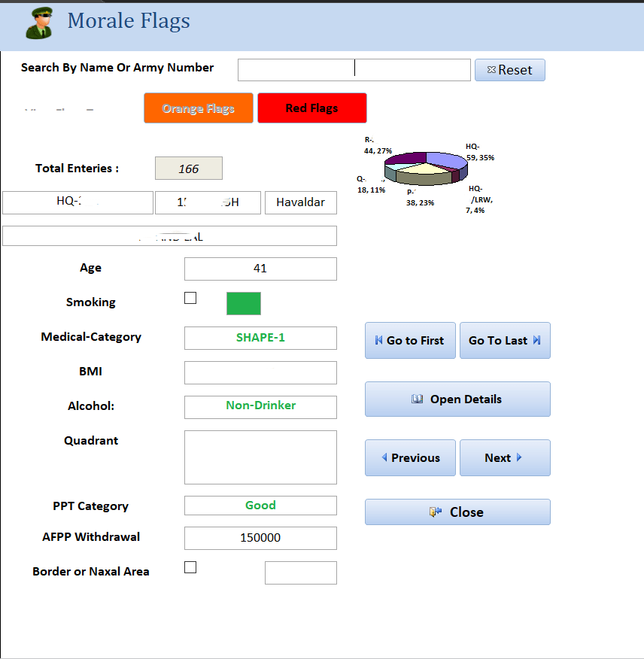The width and height of the screenshot is (644, 659).
Task: Advance to the Next record
Action: click(505, 458)
